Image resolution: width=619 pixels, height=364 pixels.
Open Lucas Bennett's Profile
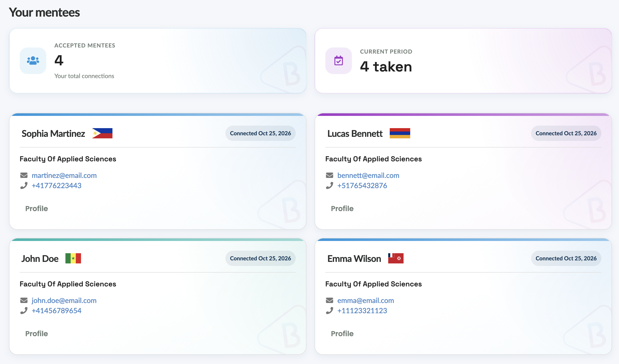pos(342,209)
